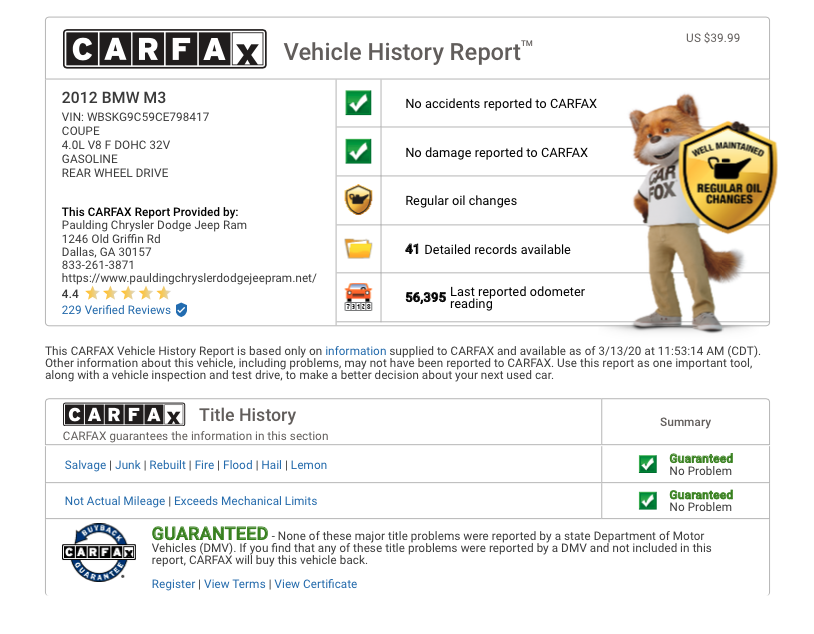Click the View Certificate link

pos(316,584)
